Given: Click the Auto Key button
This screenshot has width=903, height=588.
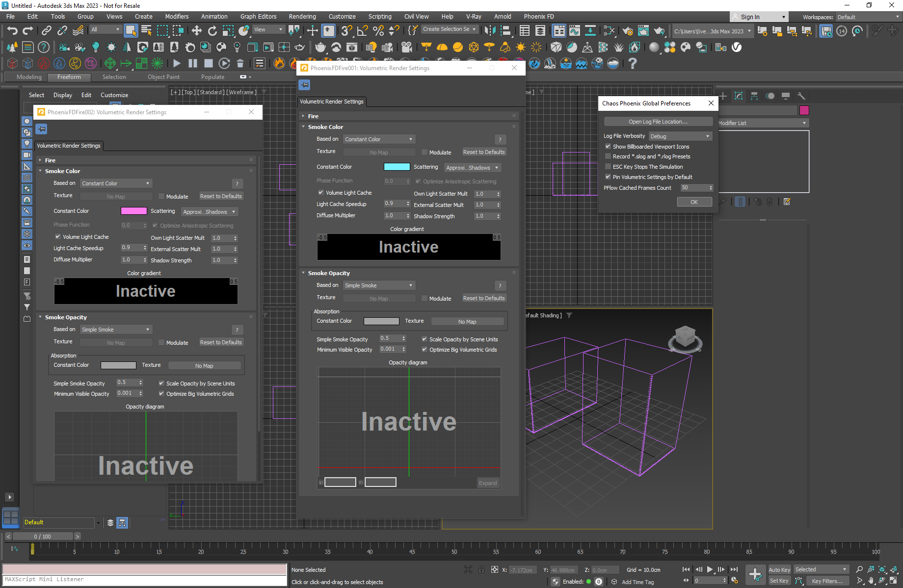Looking at the screenshot, I should (x=779, y=570).
